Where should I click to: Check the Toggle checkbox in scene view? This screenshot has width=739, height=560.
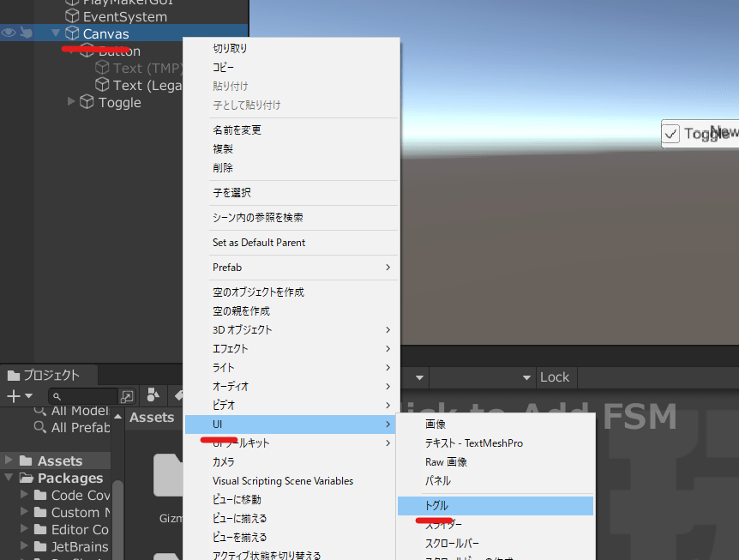coord(671,134)
